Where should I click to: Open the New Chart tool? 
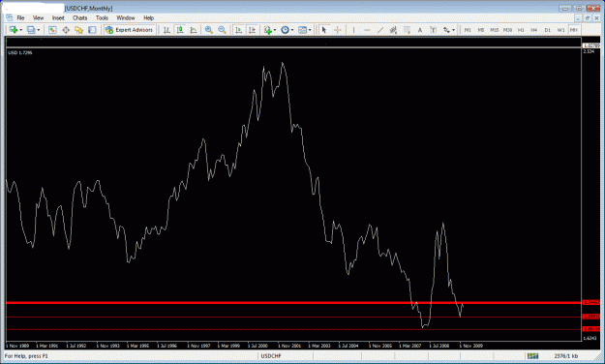pyautogui.click(x=13, y=30)
